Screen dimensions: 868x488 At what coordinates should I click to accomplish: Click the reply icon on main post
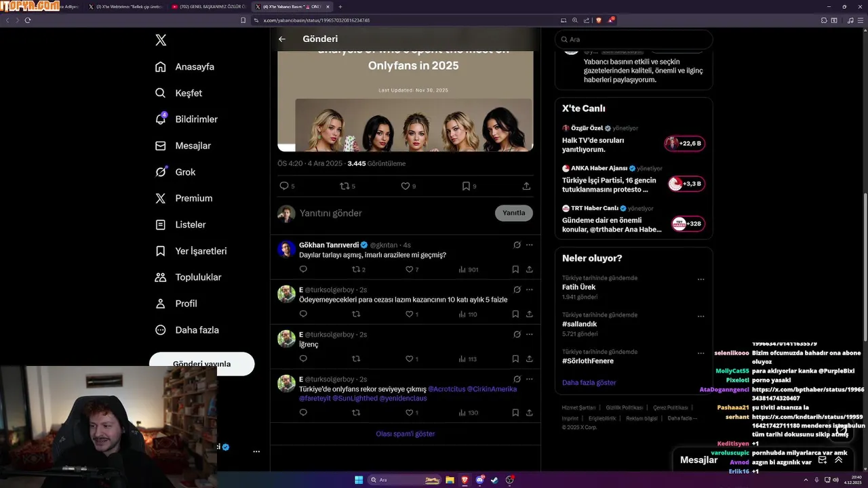tap(284, 186)
